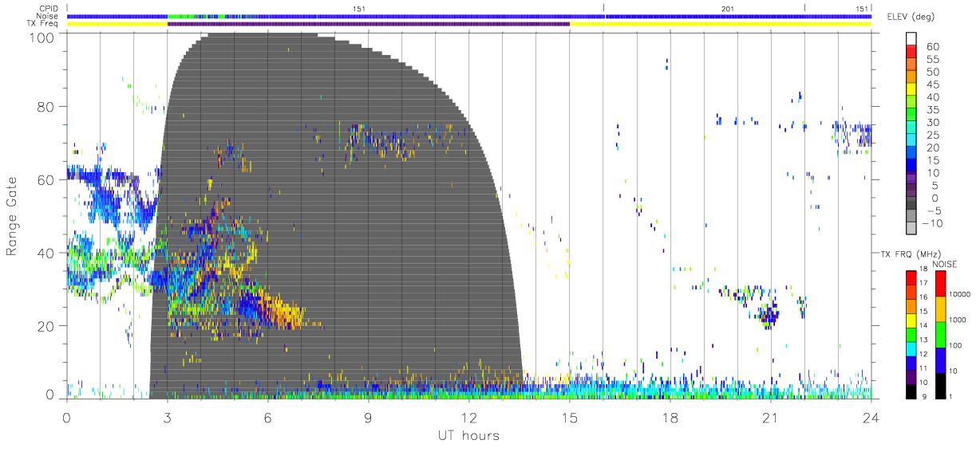Click the TX Freq row label
This screenshot has height=452, width=980.
(42, 24)
